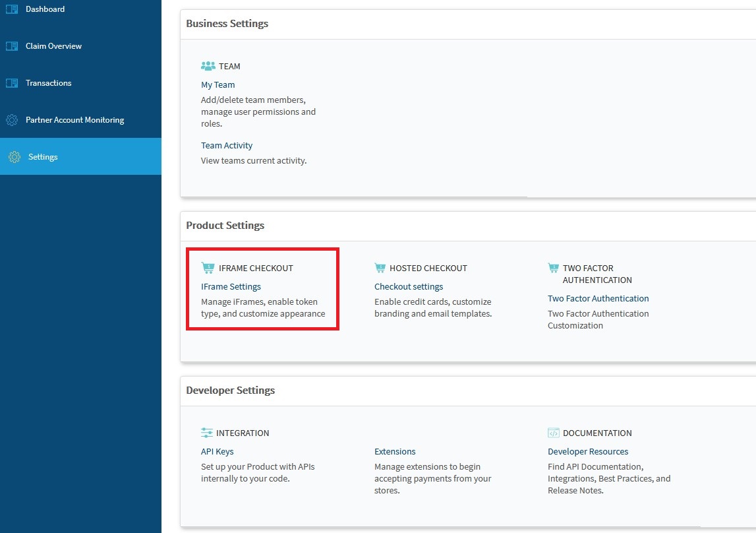Viewport: 756px width, 533px height.
Task: Open the My Team link
Action: (x=218, y=85)
